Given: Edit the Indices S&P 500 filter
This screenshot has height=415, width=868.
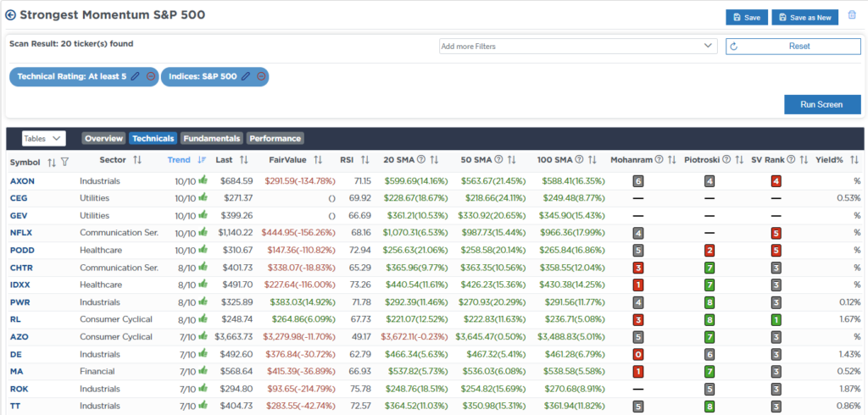Looking at the screenshot, I should (x=246, y=77).
